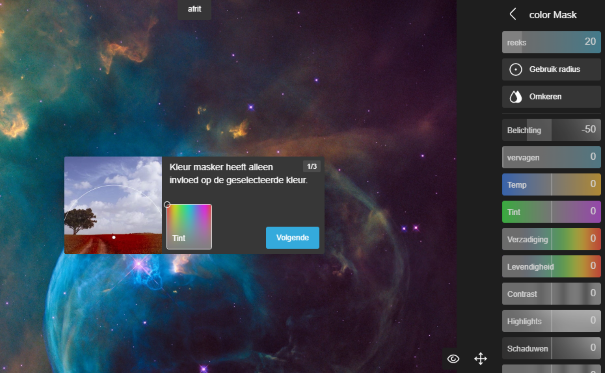Click the Temp slider
Viewport: 605px width, 373px height.
551,184
